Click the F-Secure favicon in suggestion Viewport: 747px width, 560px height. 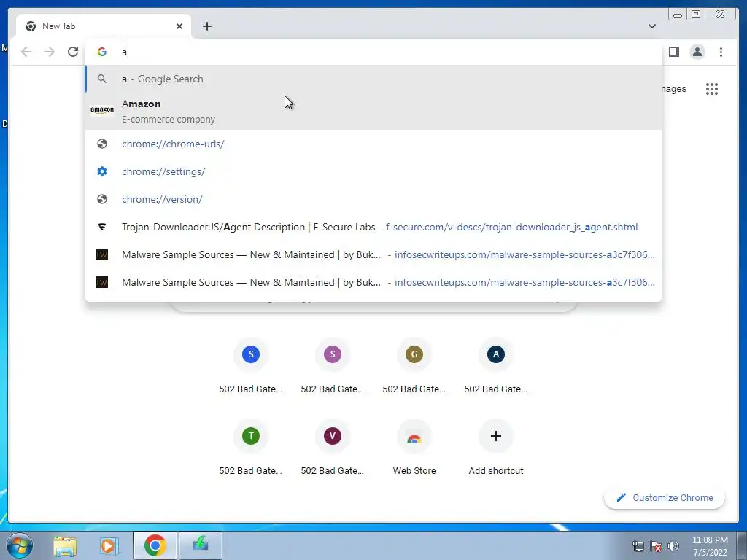pyautogui.click(x=102, y=227)
